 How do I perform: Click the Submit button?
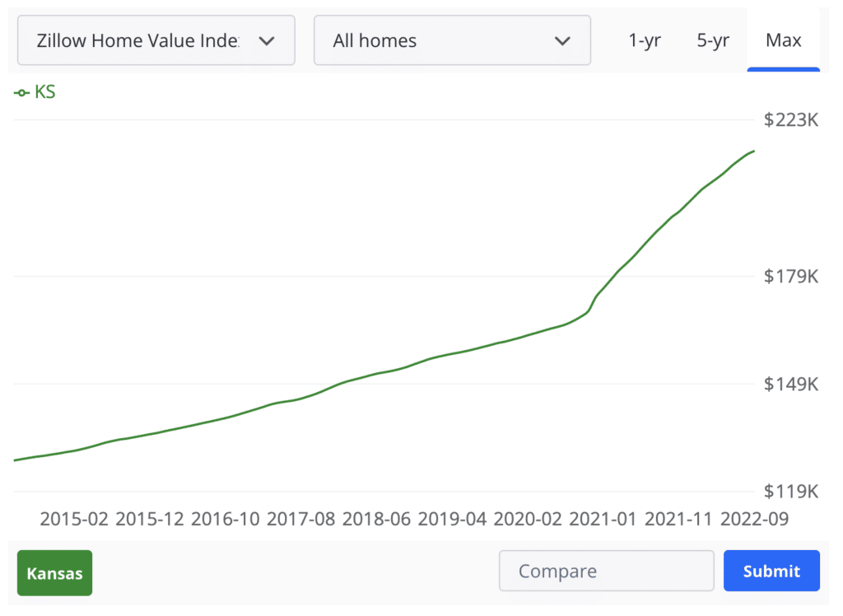coord(771,571)
